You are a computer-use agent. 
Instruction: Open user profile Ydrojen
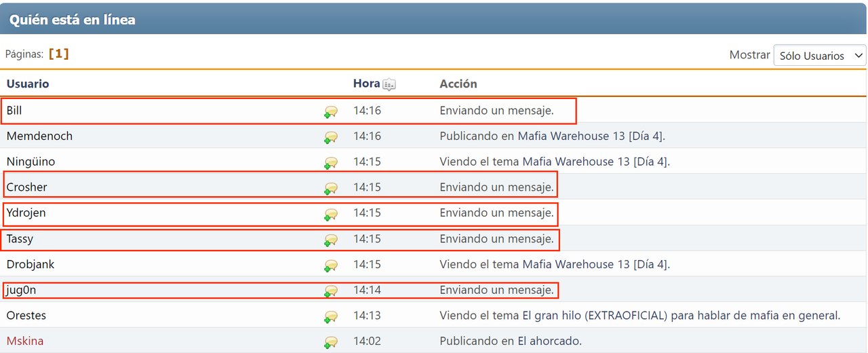pos(26,212)
